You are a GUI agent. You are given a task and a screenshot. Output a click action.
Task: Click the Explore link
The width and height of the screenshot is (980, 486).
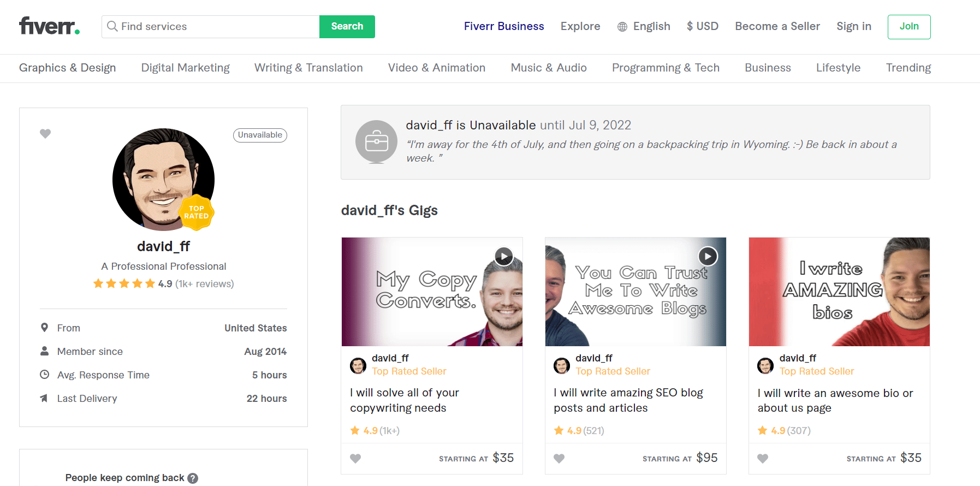click(580, 26)
